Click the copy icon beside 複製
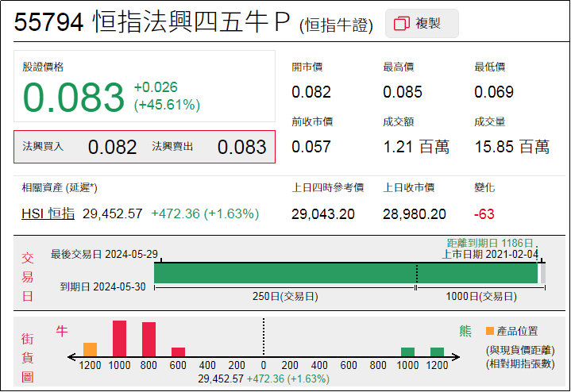 tap(402, 23)
